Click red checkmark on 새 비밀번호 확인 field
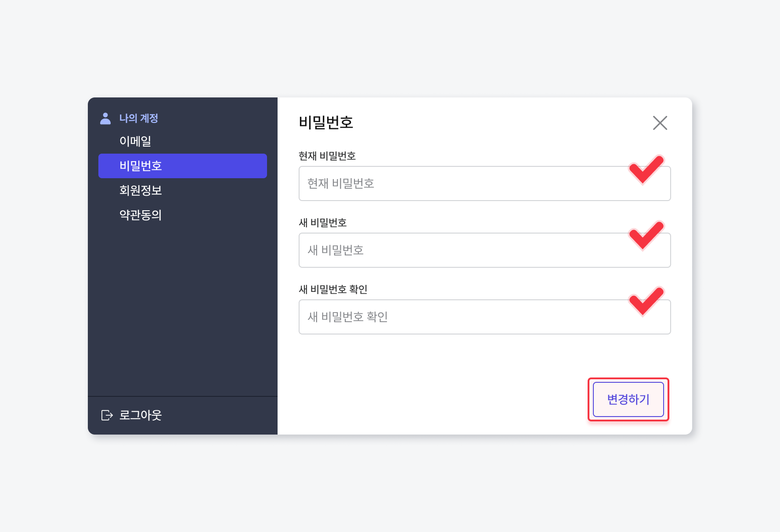This screenshot has width=780, height=532. click(x=646, y=302)
